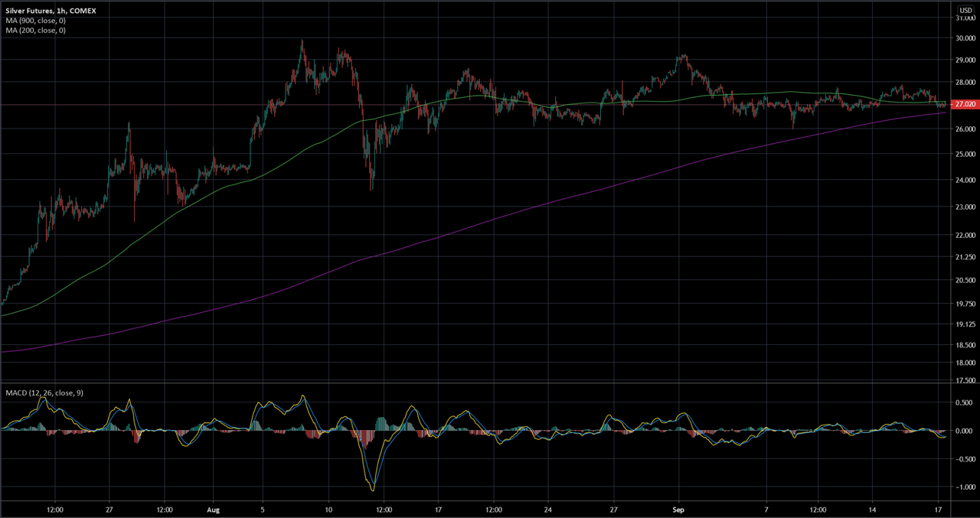This screenshot has width=980, height=518.
Task: Click the 17.500 price axis label
Action: click(x=964, y=380)
